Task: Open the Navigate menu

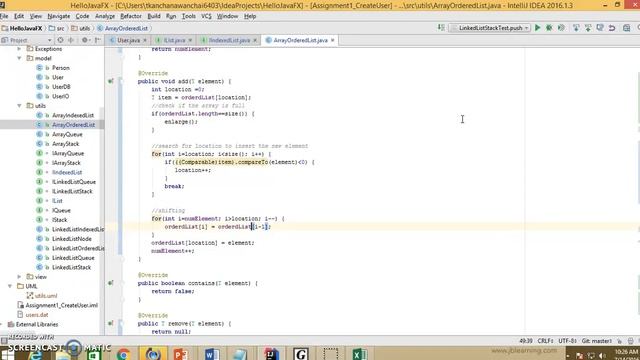Action: [x=58, y=16]
